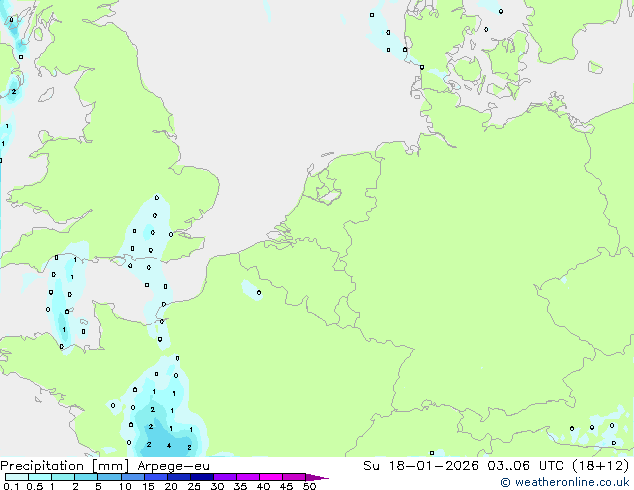Click the '0.1' legend scale label
The image size is (634, 490).
(x=11, y=486)
